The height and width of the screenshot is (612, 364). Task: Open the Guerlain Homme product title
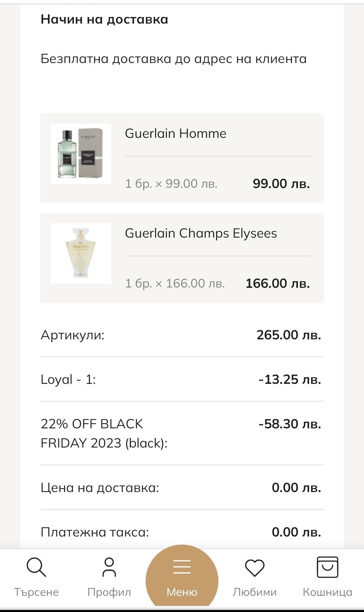pyautogui.click(x=176, y=133)
